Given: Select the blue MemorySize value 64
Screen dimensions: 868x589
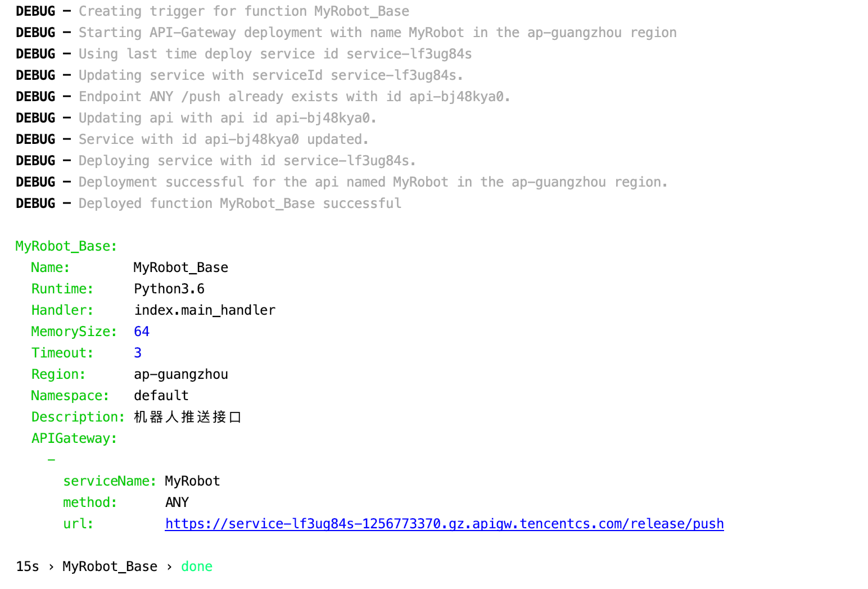Looking at the screenshot, I should click(x=142, y=332).
